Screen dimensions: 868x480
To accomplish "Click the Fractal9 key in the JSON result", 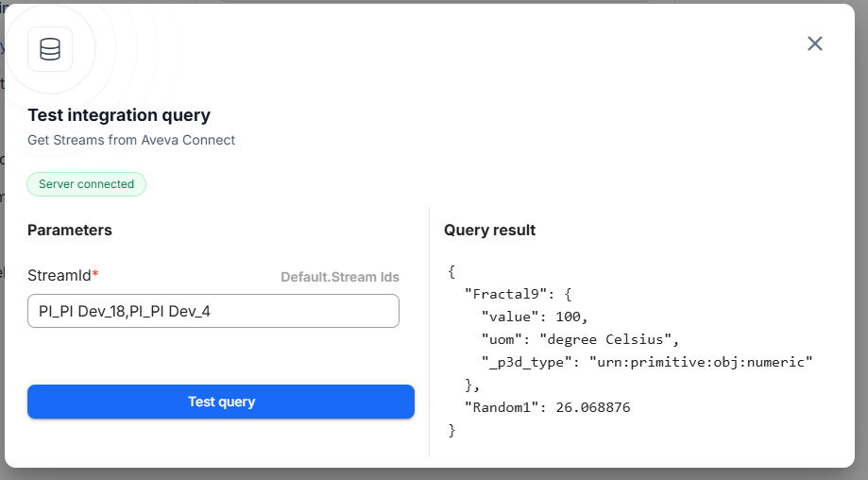I will pyautogui.click(x=500, y=294).
